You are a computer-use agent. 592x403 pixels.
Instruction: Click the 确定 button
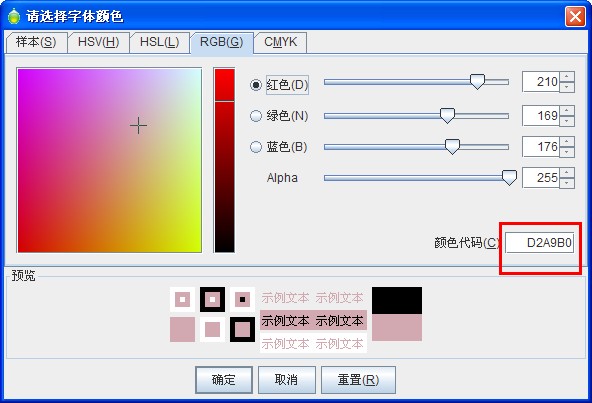(224, 380)
